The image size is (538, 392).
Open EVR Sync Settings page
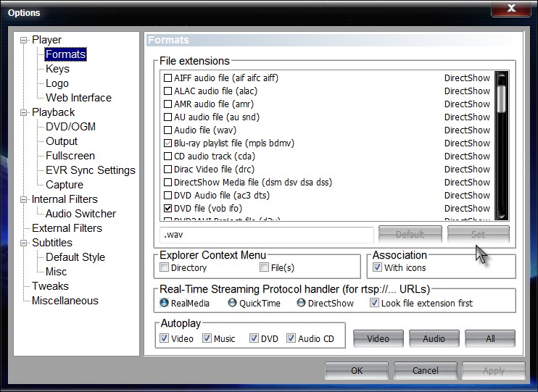[91, 170]
